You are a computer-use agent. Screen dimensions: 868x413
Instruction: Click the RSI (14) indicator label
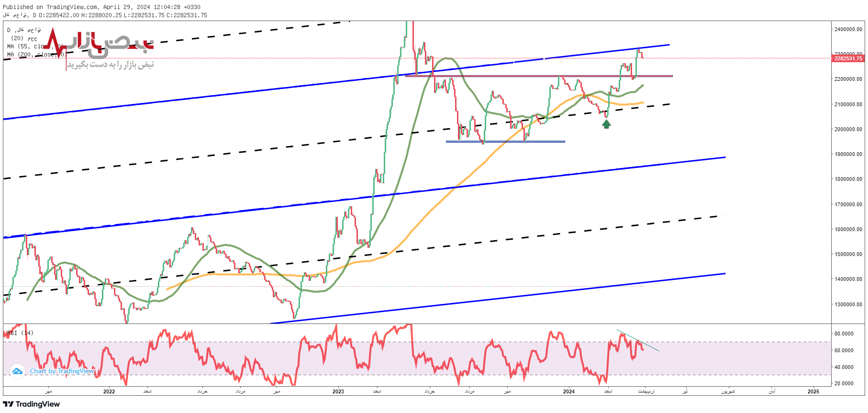point(20,333)
